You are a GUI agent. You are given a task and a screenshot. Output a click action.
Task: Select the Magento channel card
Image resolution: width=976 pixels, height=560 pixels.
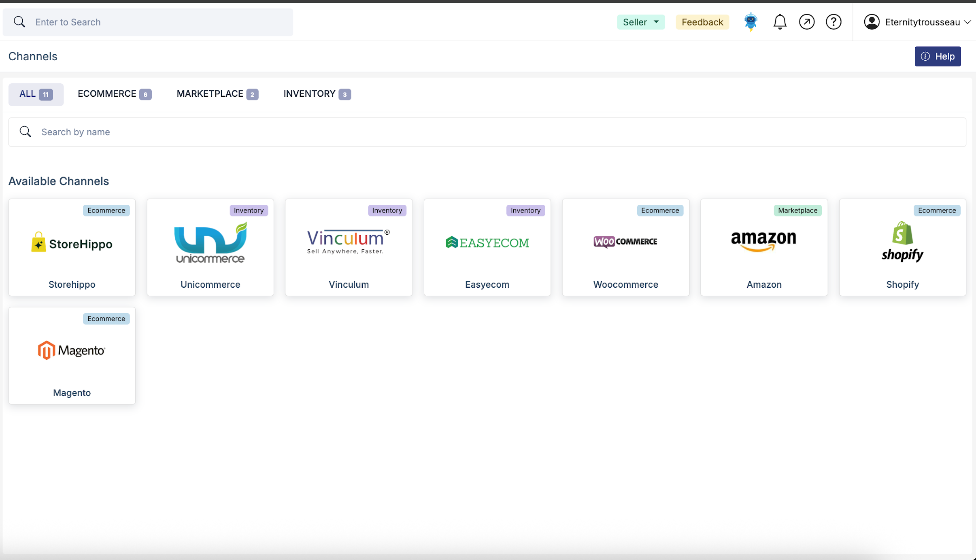click(72, 355)
